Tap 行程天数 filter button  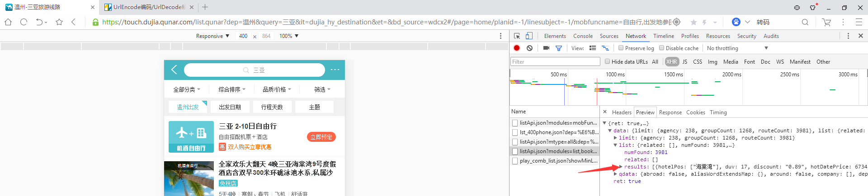pos(272,107)
